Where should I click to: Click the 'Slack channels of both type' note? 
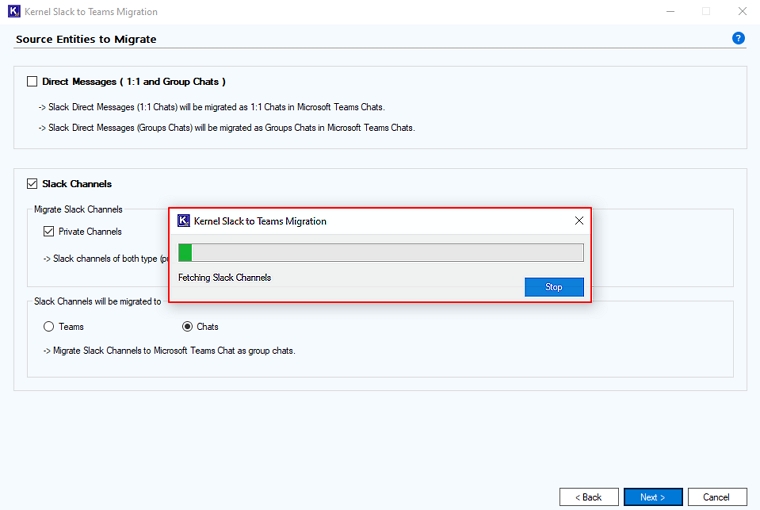pos(106,258)
